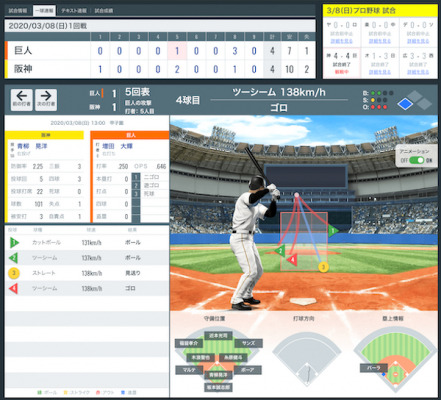Click yellow pitch 3 marker in strike zone

click(x=323, y=267)
